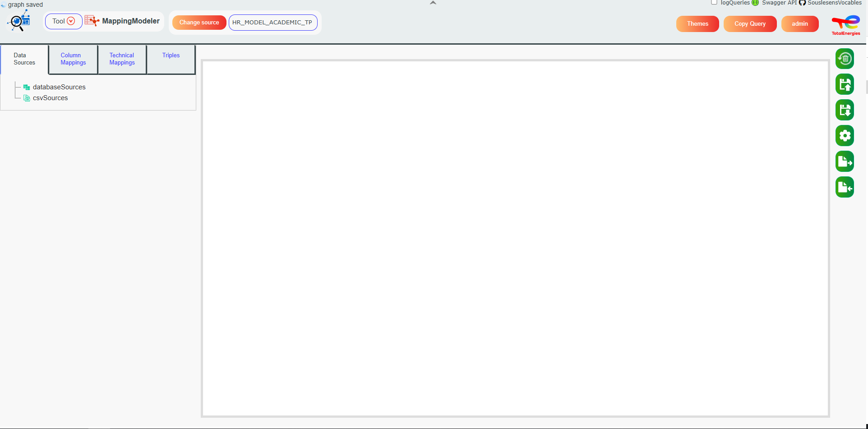Open the Tool dropdown menu
Viewport: 868px width, 429px height.
(64, 21)
